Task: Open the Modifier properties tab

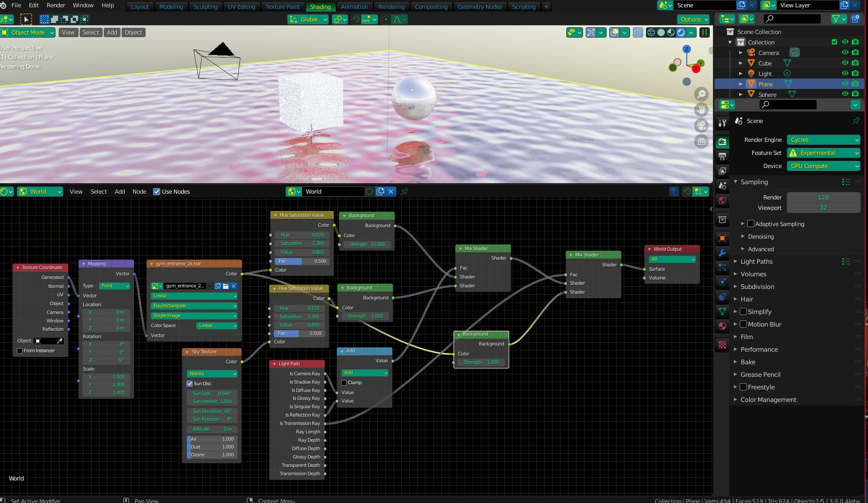Action: [722, 253]
